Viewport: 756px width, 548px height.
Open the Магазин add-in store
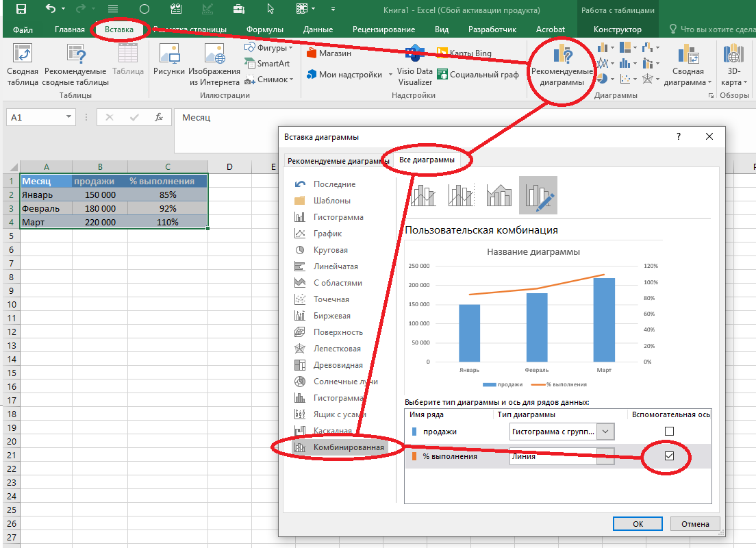[329, 53]
